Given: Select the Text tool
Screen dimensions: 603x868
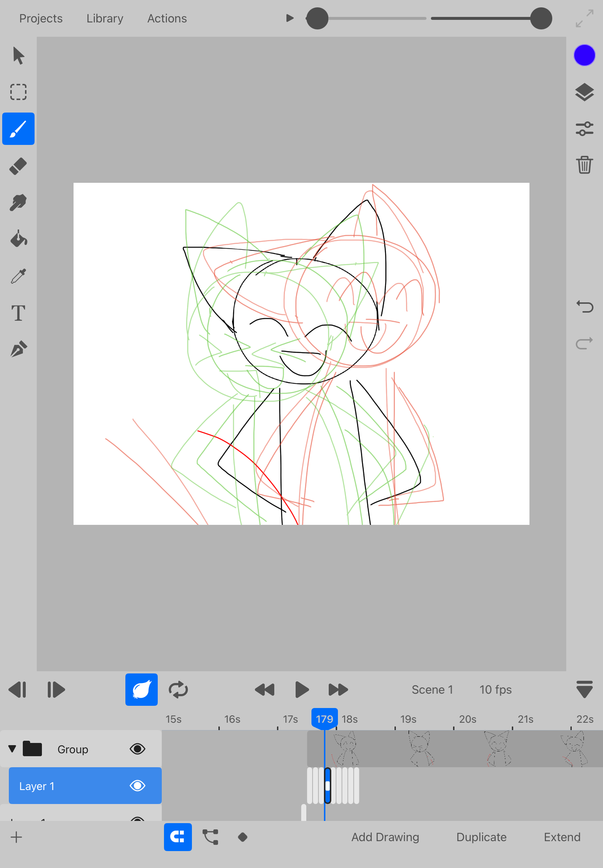Looking at the screenshot, I should coord(18,313).
